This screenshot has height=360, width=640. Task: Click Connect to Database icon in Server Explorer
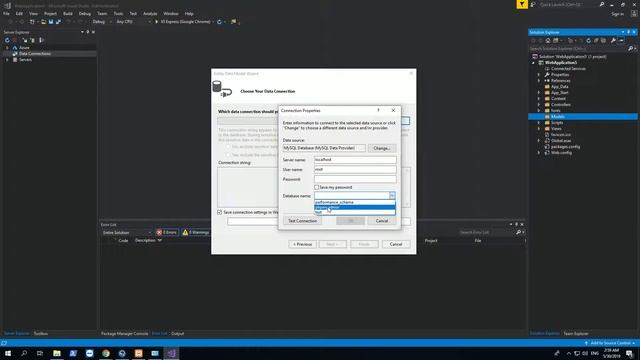(25, 40)
